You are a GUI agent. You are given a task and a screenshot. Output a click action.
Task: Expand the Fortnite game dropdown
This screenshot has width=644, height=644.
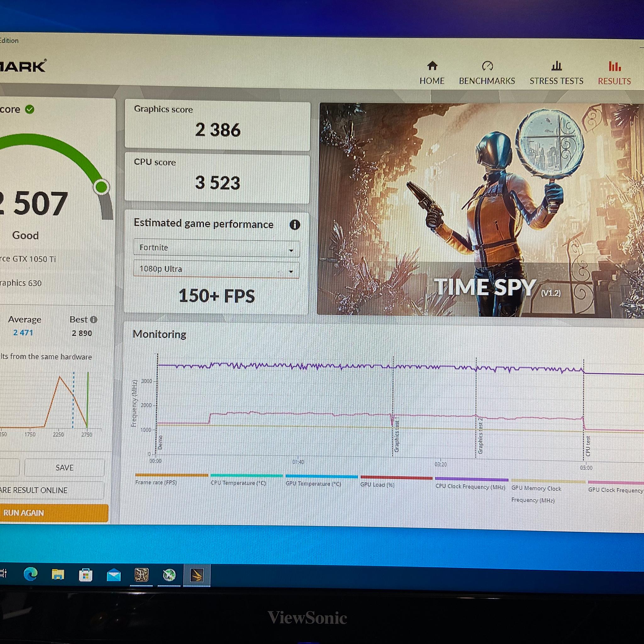[216, 248]
